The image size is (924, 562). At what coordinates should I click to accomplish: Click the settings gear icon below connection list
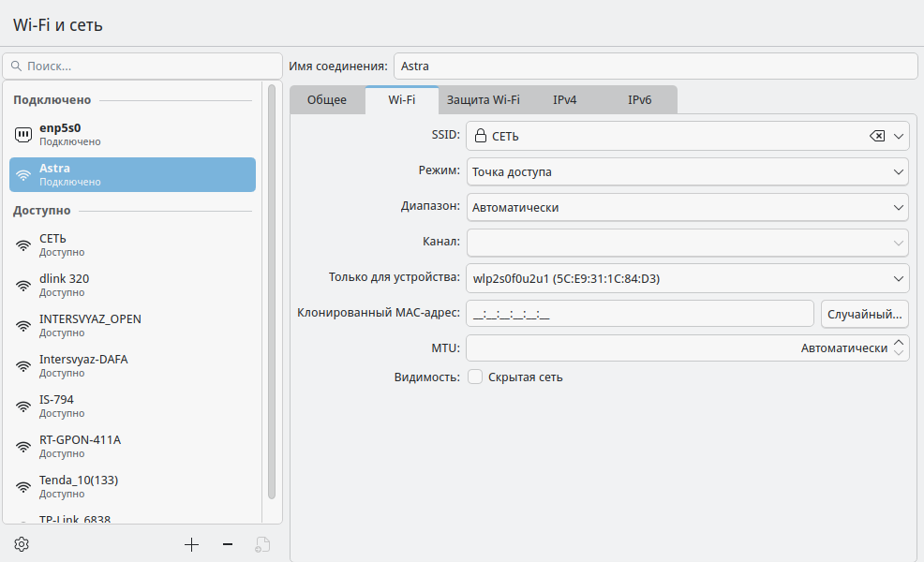22,544
